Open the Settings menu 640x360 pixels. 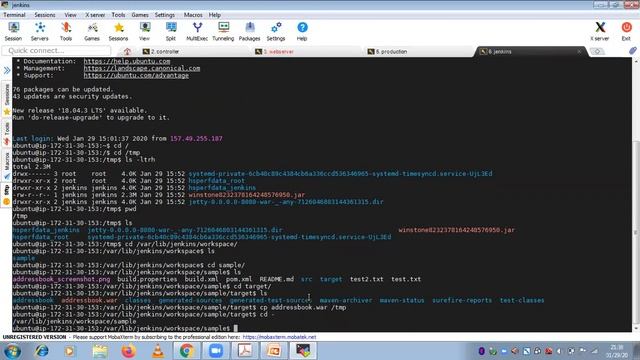[x=164, y=15]
